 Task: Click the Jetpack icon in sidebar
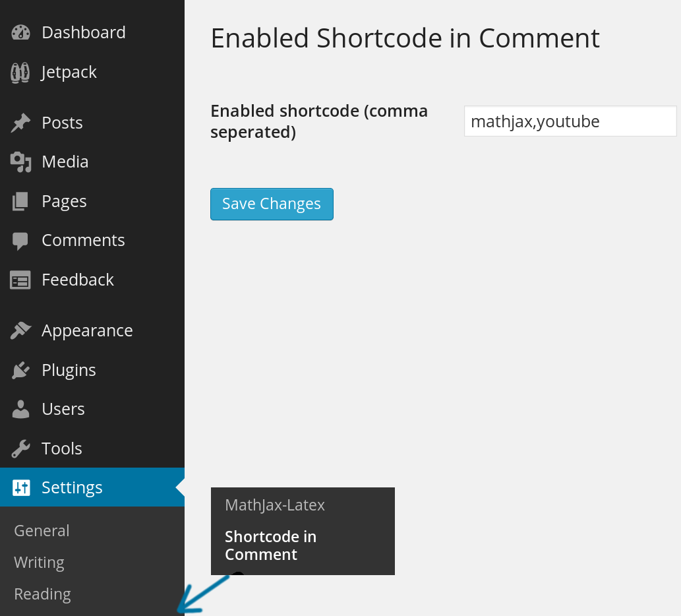coord(20,72)
